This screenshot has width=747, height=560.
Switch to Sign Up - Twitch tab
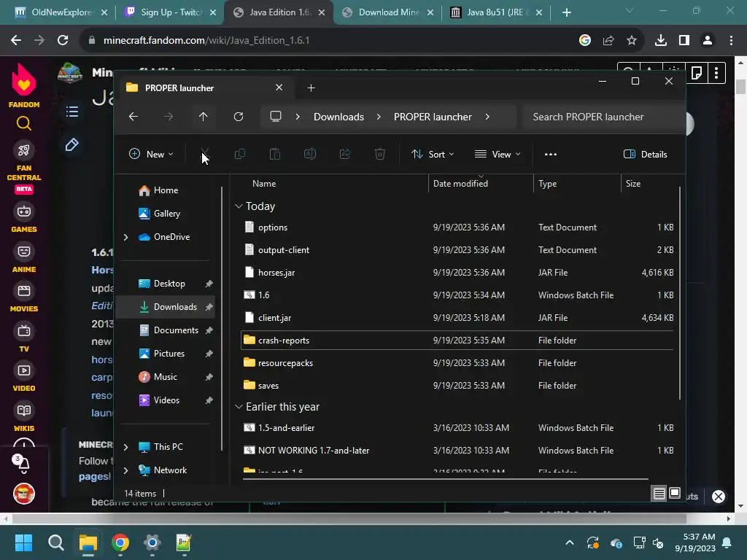171,12
